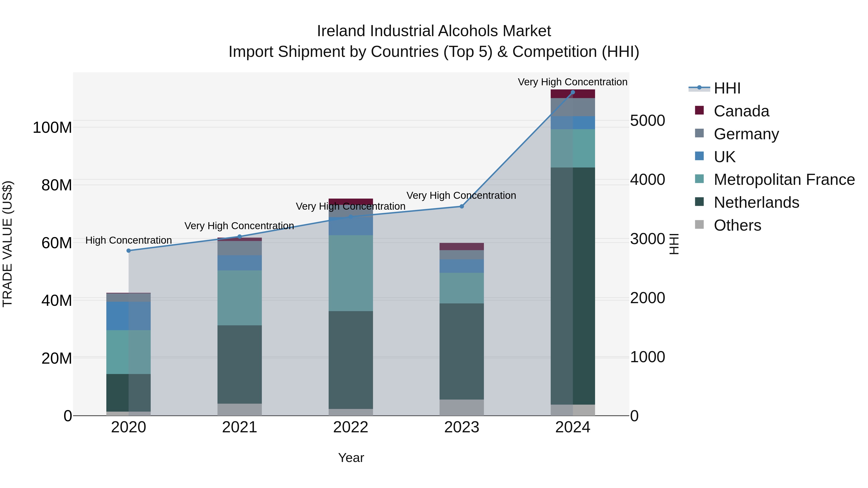The height and width of the screenshot is (488, 868).
Task: Click the Netherlands dark green swatch
Action: [699, 202]
